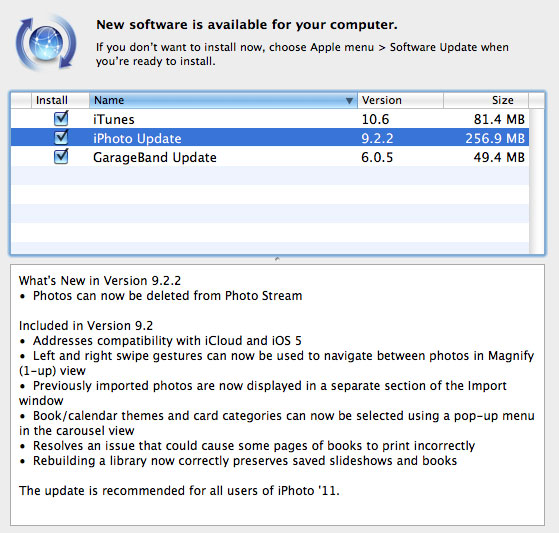
Task: Click "What's New in Version 9.2.2" heading
Action: point(100,281)
